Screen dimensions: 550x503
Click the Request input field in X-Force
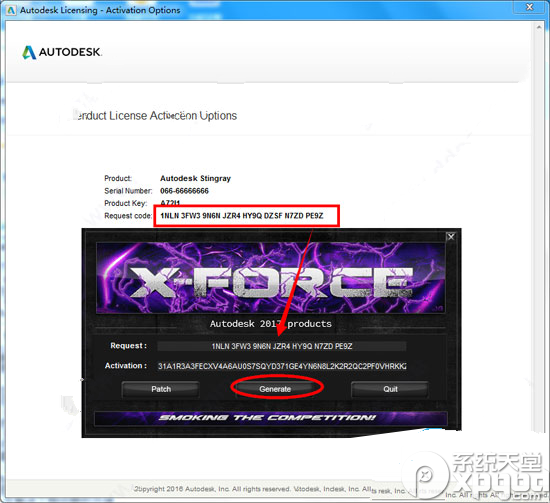point(282,346)
